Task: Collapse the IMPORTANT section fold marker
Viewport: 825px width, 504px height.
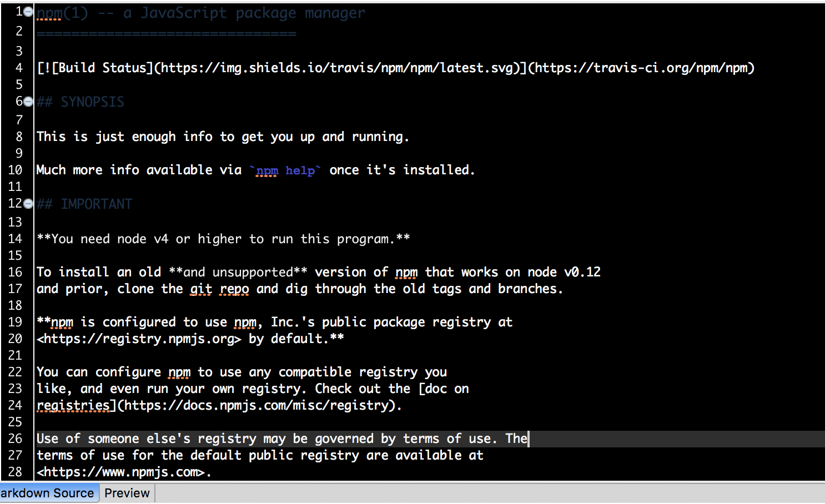Action: [x=28, y=203]
